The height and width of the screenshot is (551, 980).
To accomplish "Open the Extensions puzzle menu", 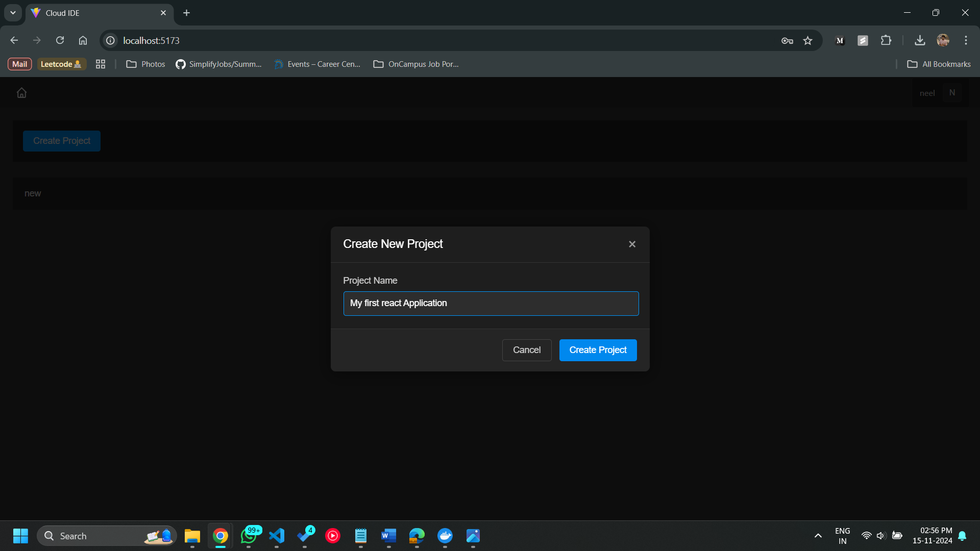I will point(886,40).
